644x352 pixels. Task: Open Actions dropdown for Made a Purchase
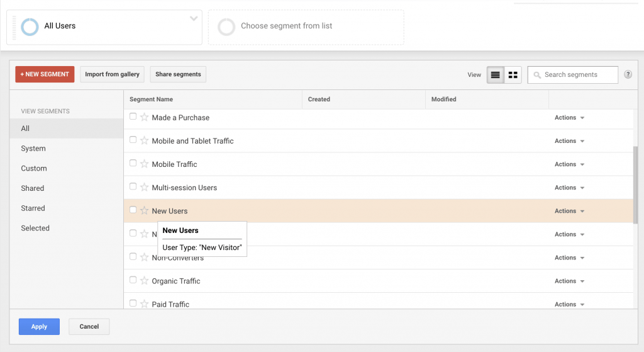coord(569,118)
